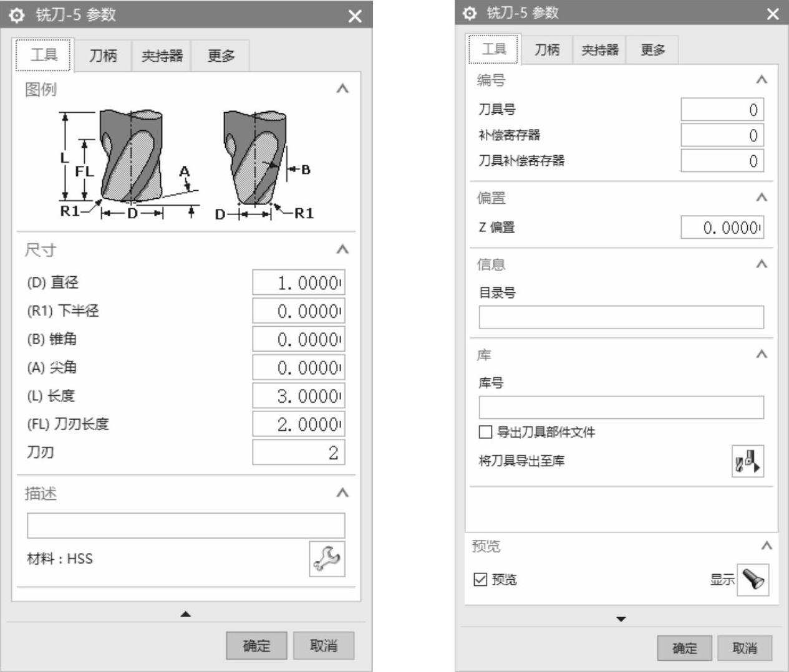789x672 pixels.
Task: Collapse the 编号 section
Action: tap(761, 80)
